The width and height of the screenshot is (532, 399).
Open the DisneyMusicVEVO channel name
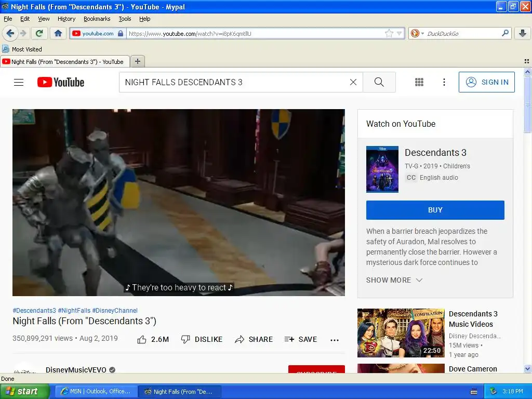click(x=76, y=369)
